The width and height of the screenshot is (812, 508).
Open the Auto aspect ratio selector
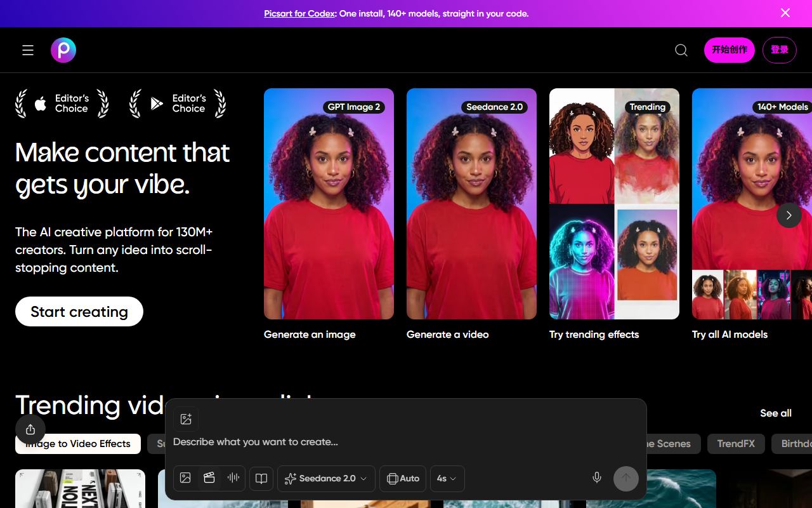[x=403, y=479]
